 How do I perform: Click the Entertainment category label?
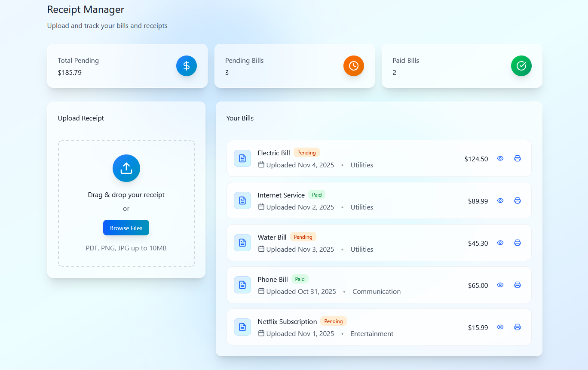(x=372, y=334)
